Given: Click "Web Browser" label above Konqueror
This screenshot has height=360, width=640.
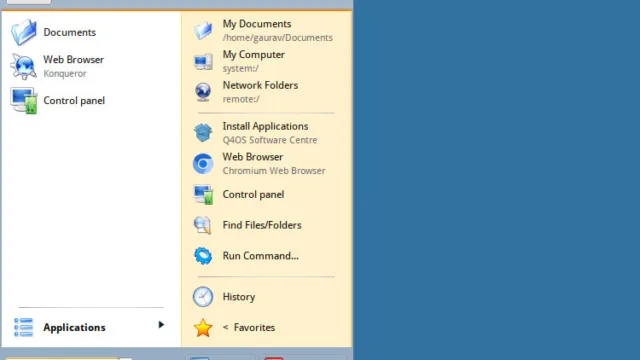Looking at the screenshot, I should [x=73, y=60].
